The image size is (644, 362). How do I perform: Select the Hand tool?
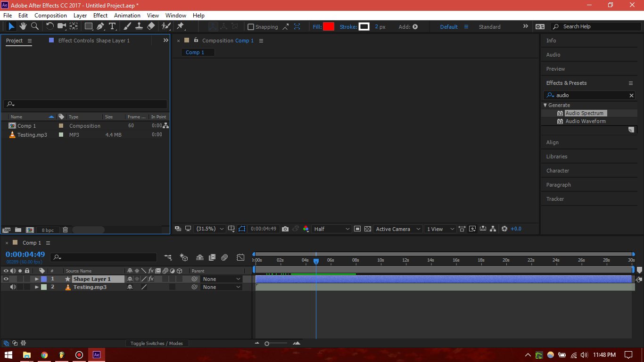[x=23, y=26]
